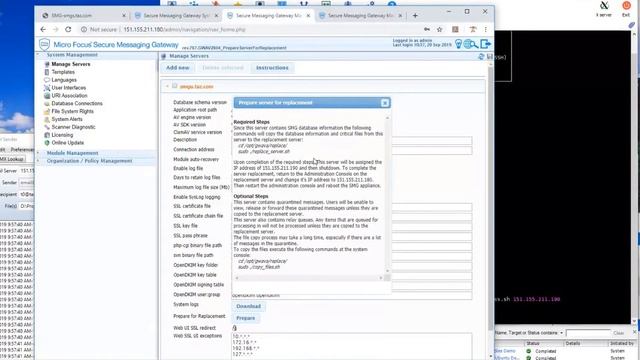Bookmark this page with star icon
This screenshot has height=360, width=640.
[440, 29]
